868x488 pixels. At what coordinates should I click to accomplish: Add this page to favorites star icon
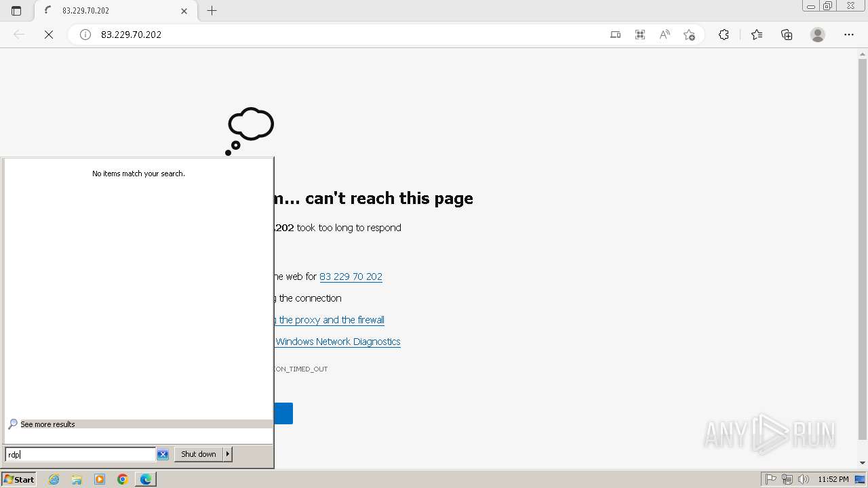689,35
